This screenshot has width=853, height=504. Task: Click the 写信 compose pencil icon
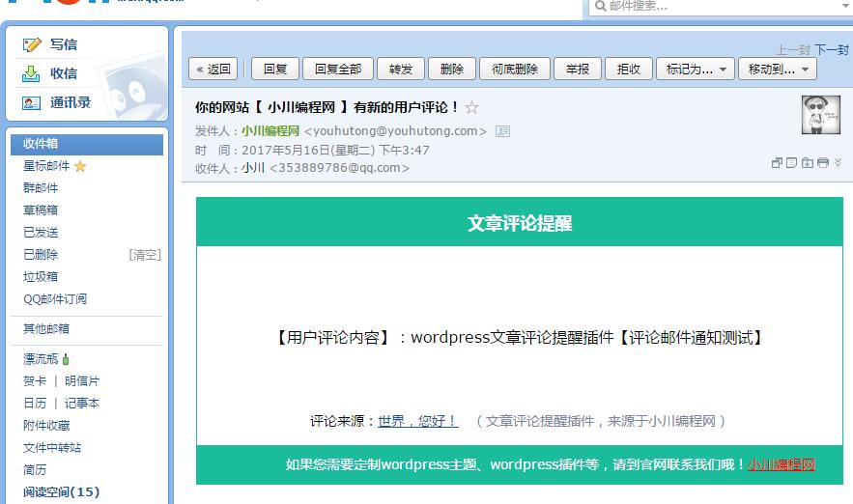[32, 44]
